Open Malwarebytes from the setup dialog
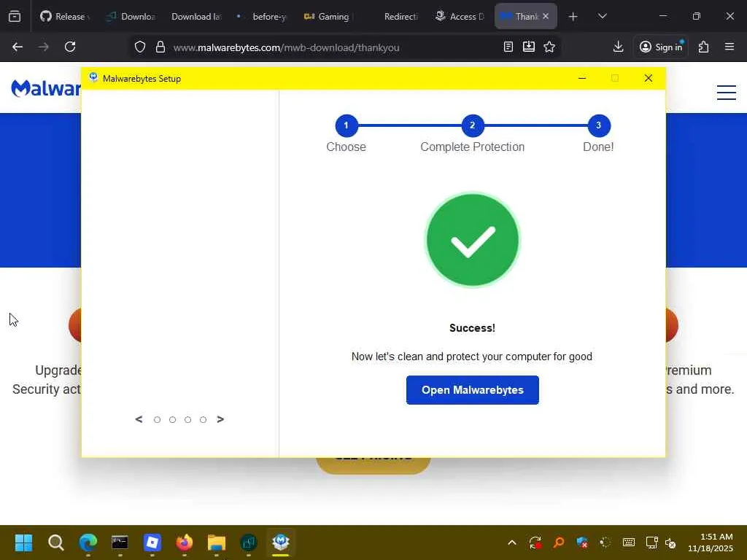747x560 pixels. coord(472,389)
